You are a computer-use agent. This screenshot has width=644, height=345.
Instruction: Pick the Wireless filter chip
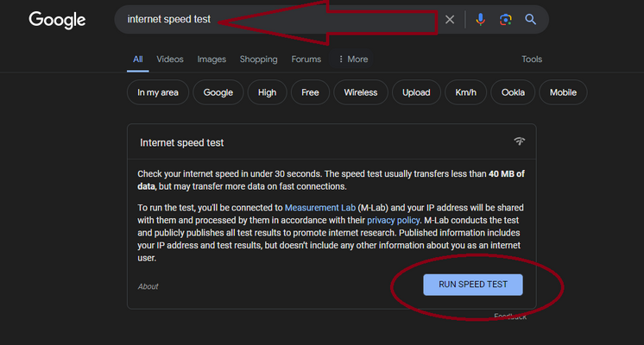pos(361,92)
